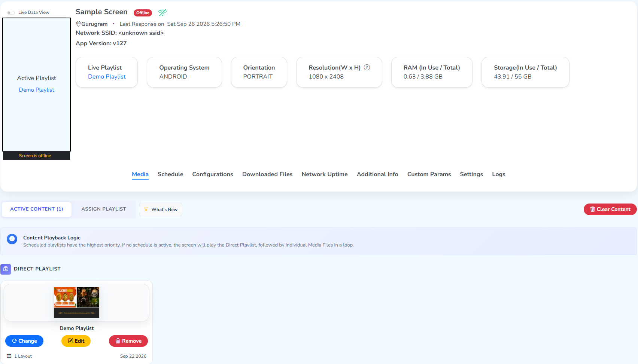Click the sparkle icon in What's New

pyautogui.click(x=146, y=209)
